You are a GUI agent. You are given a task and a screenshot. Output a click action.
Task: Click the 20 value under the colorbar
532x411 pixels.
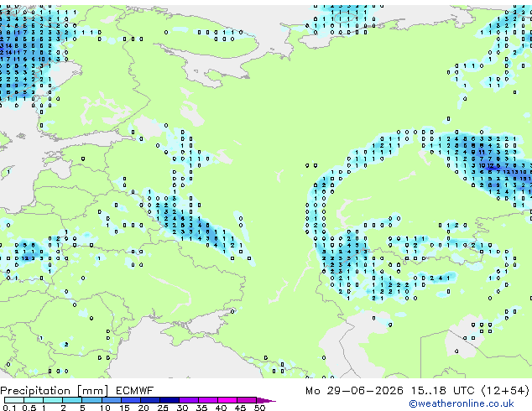coord(143,408)
